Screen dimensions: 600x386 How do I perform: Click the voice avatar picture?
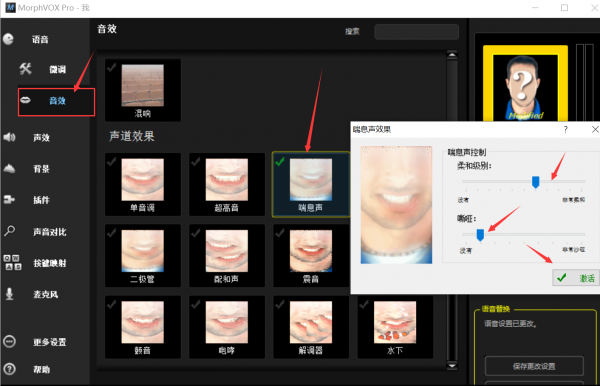[x=525, y=87]
